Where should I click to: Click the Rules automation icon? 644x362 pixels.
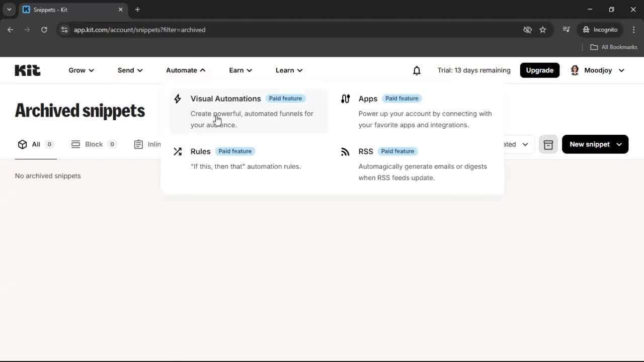tap(178, 151)
